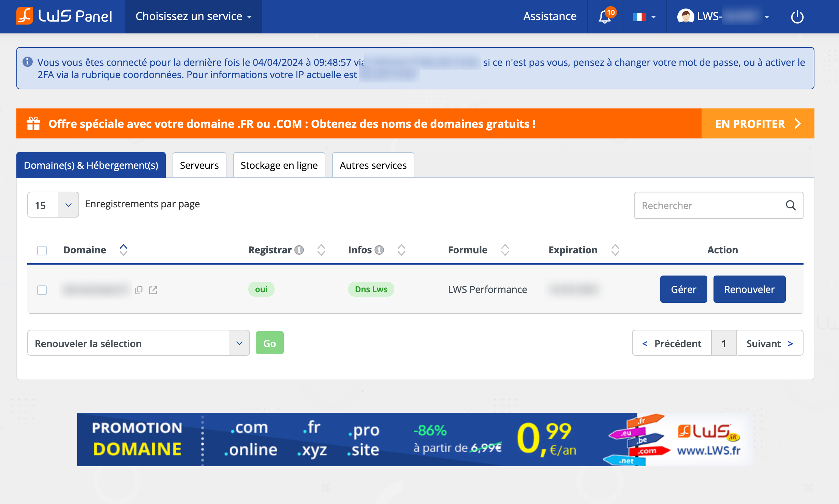Click the Expiration column header
The image size is (839, 504).
click(x=573, y=250)
